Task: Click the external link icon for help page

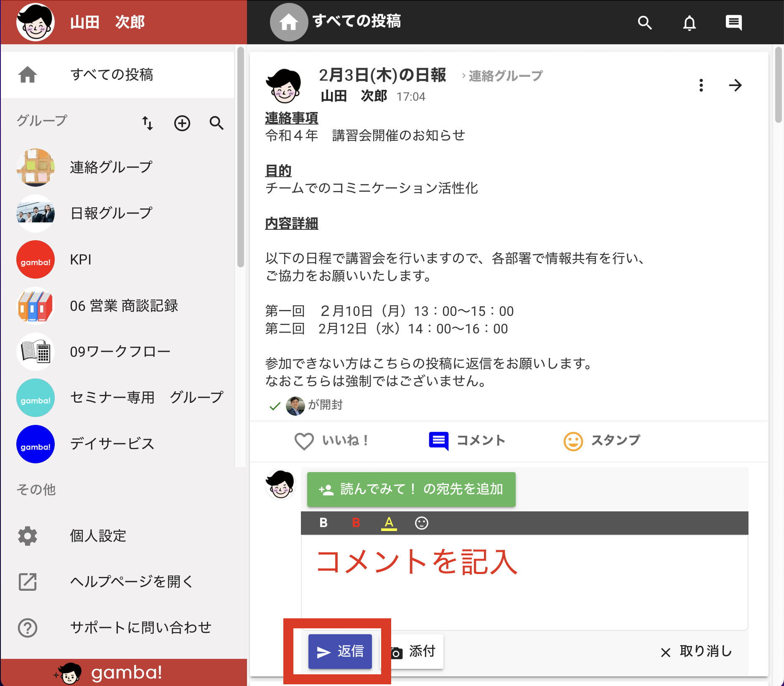Action: (28, 582)
